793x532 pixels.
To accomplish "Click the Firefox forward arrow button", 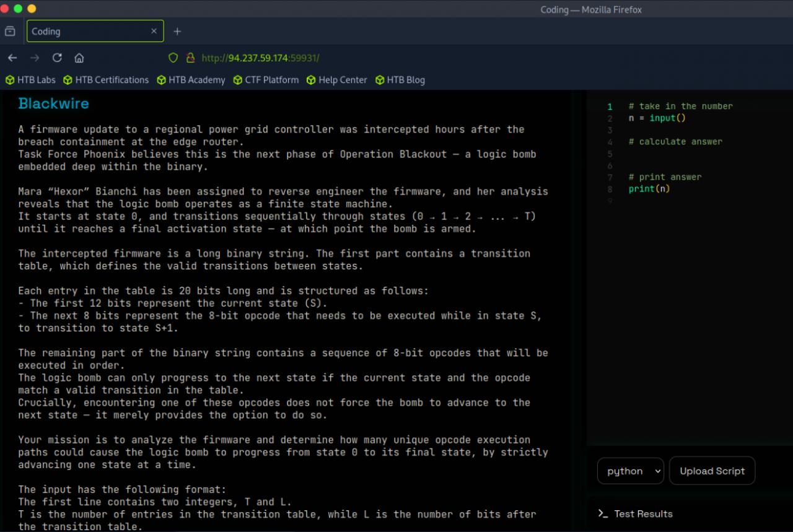I will coord(35,58).
